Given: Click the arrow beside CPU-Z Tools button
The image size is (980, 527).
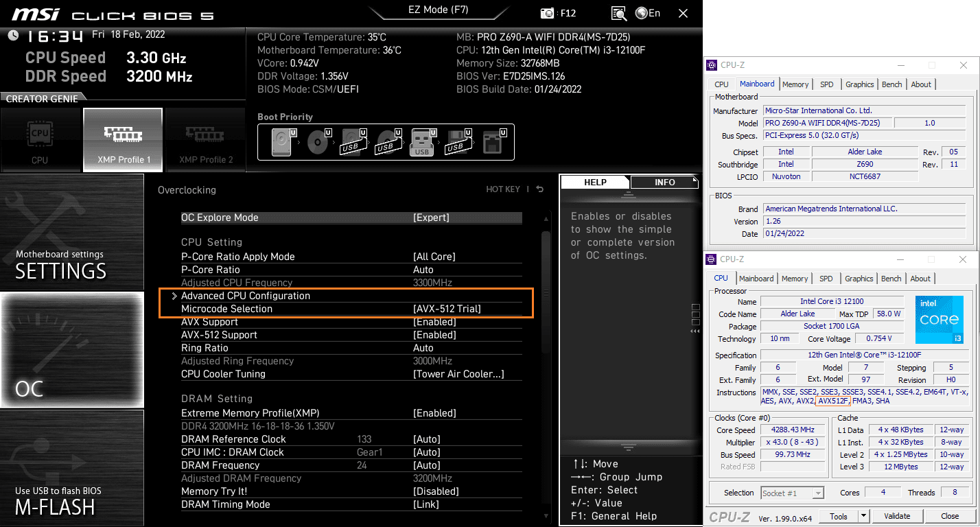Looking at the screenshot, I should tap(863, 516).
